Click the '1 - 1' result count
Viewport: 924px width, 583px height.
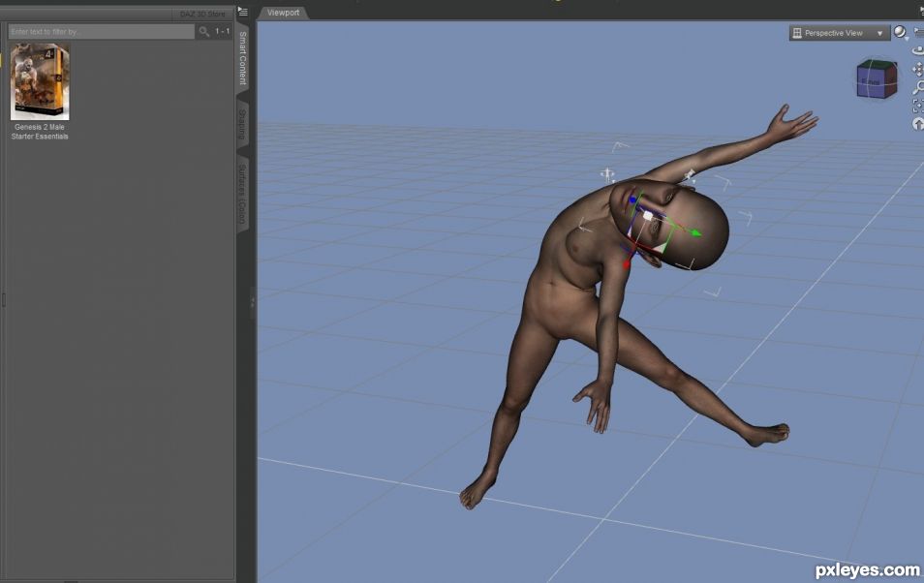pos(222,31)
